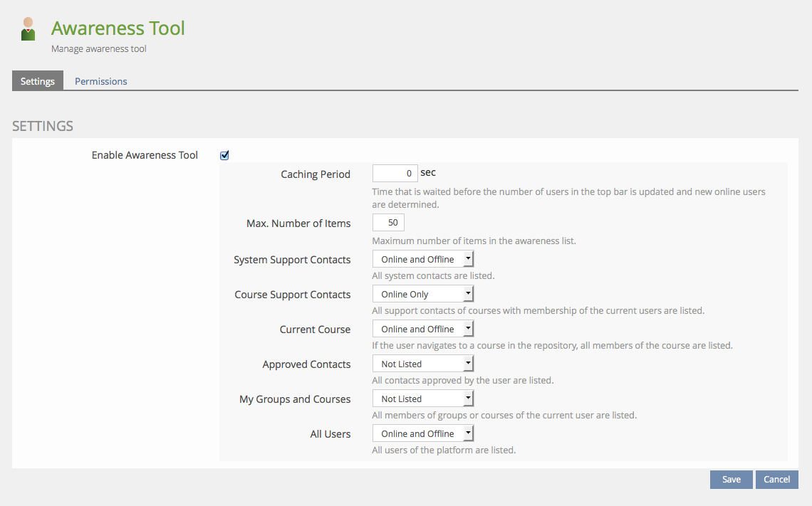This screenshot has width=812, height=506.
Task: Disable the Enable Awareness Tool checkbox
Action: point(224,155)
